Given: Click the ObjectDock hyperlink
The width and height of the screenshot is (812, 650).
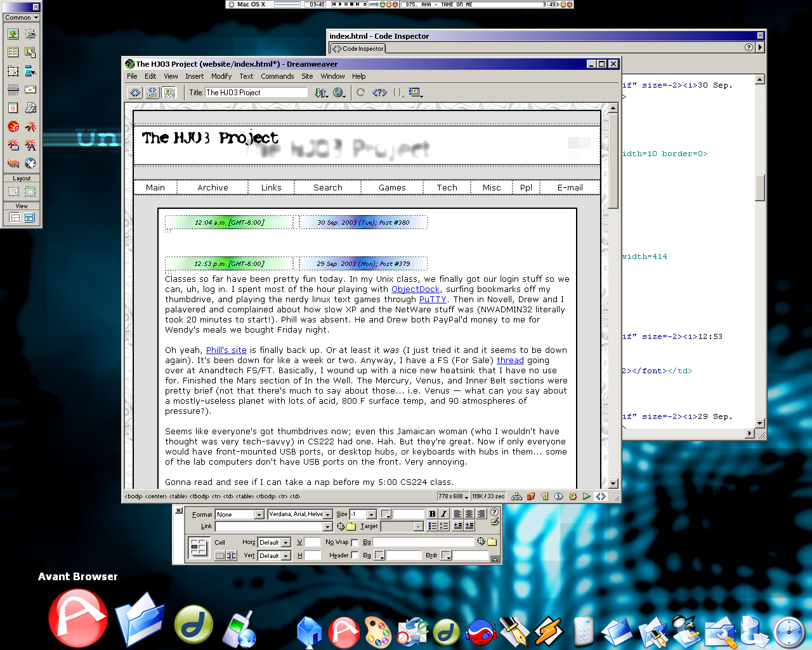Looking at the screenshot, I should pos(416,289).
